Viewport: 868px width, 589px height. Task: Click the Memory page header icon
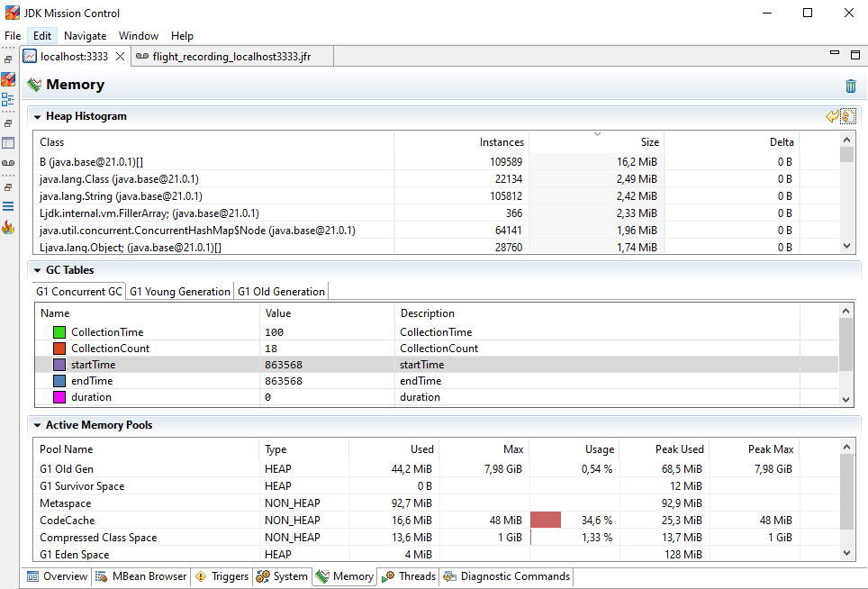[x=34, y=85]
